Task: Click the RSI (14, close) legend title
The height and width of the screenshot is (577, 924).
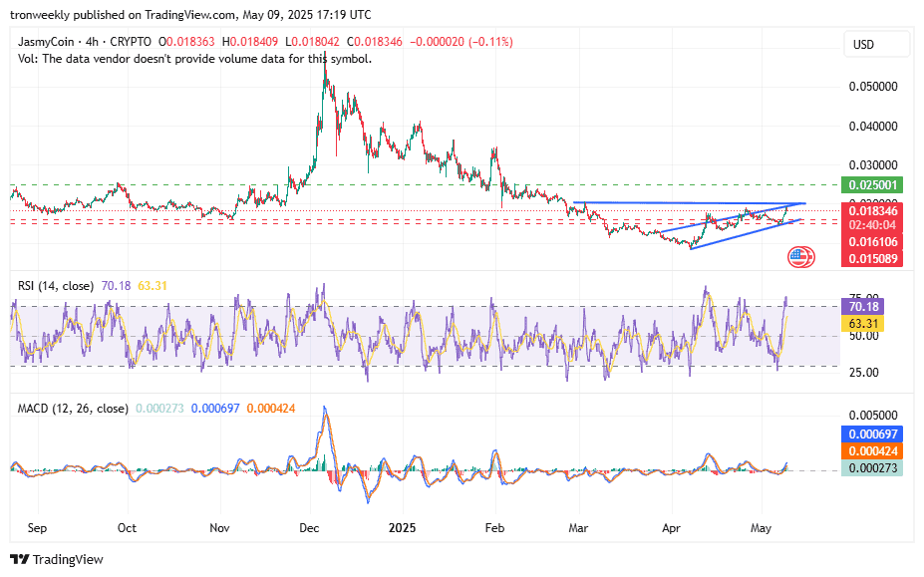Action: pyautogui.click(x=56, y=286)
